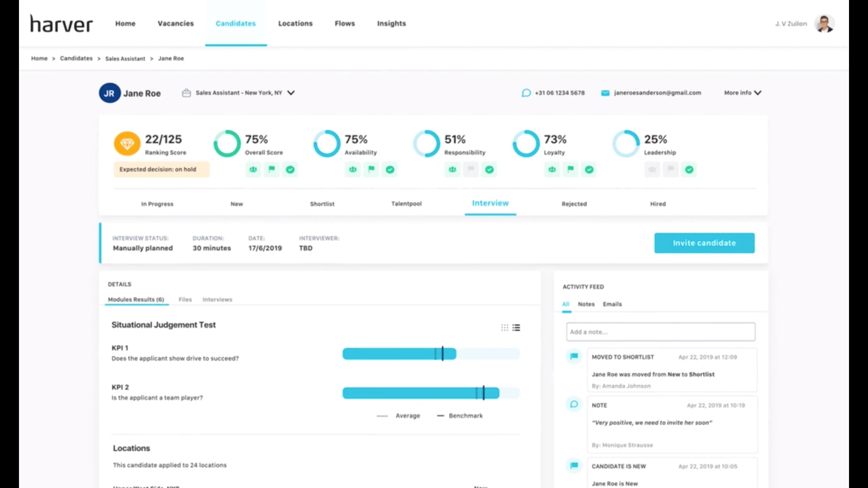Click the Invite candidate button
The width and height of the screenshot is (868, 488).
coord(704,243)
